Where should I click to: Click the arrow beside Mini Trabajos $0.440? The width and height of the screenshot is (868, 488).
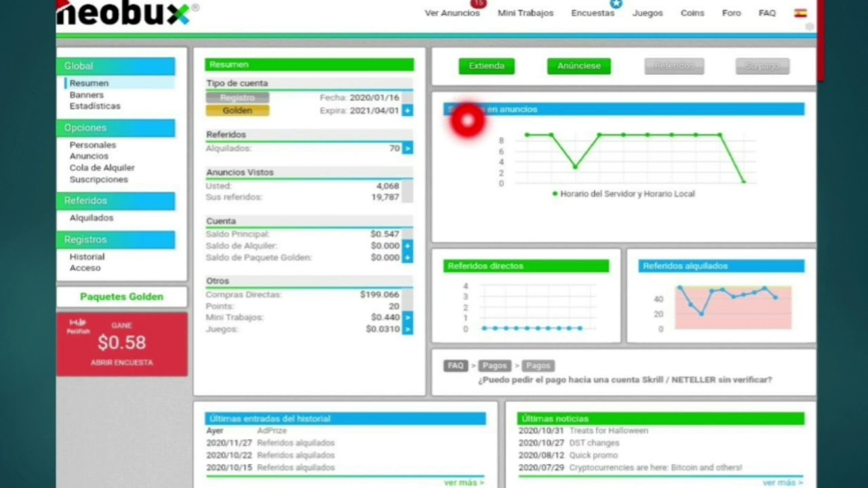407,317
